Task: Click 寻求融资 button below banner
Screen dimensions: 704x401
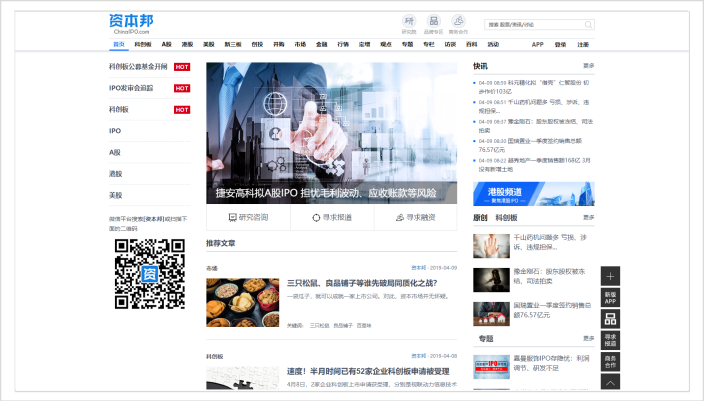Action: (416, 217)
